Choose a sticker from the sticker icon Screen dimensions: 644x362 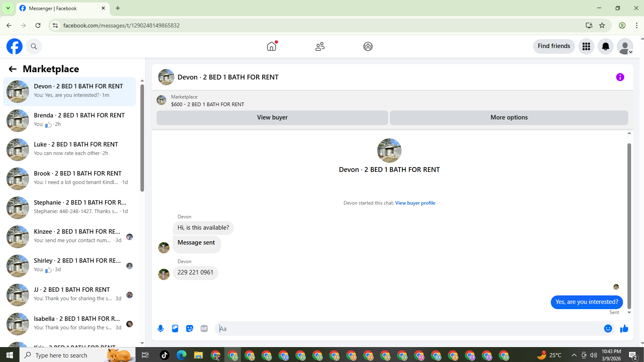pyautogui.click(x=190, y=329)
